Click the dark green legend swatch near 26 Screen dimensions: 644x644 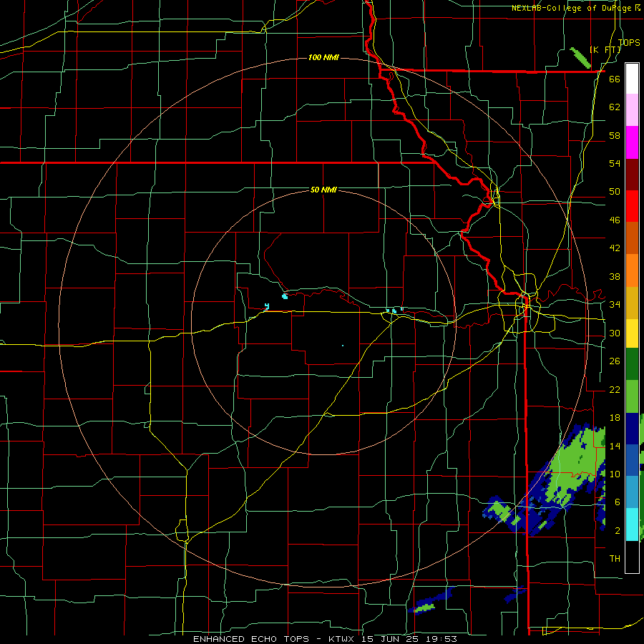point(632,364)
